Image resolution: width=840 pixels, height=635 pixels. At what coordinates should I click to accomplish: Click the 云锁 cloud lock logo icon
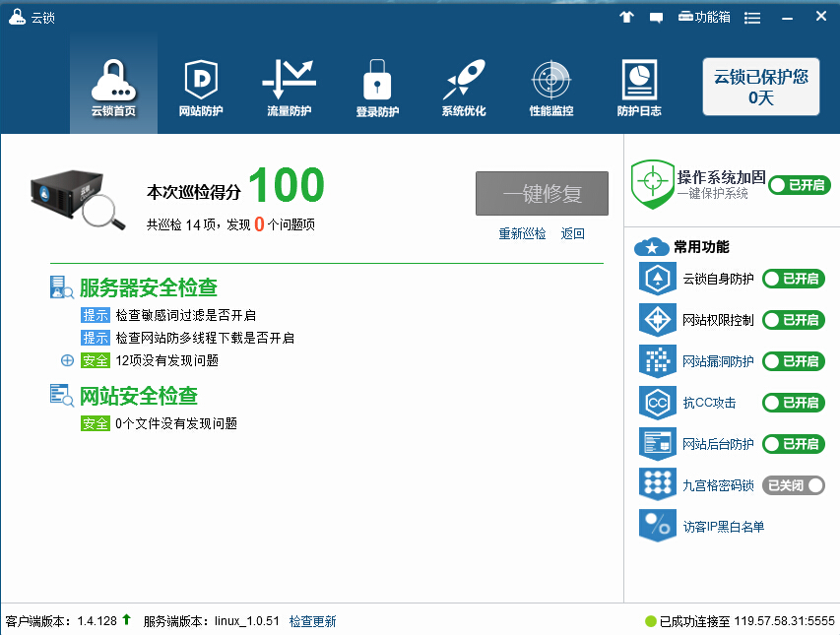coord(17,17)
